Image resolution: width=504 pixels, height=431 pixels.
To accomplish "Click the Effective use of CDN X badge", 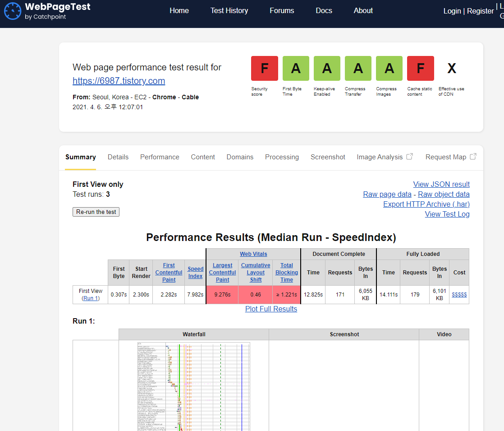I will (452, 68).
